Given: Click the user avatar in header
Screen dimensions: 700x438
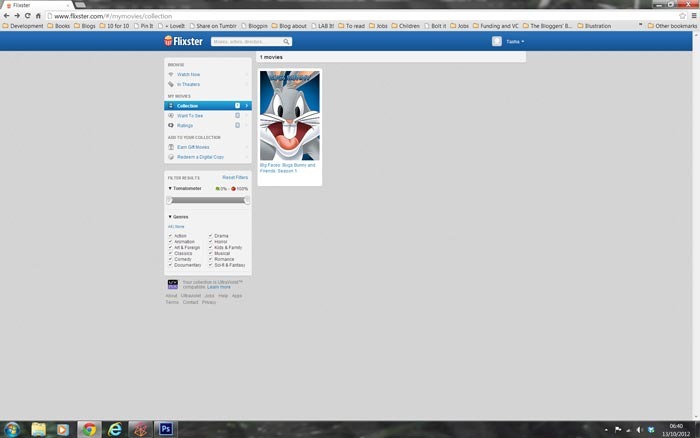Looking at the screenshot, I should click(496, 42).
